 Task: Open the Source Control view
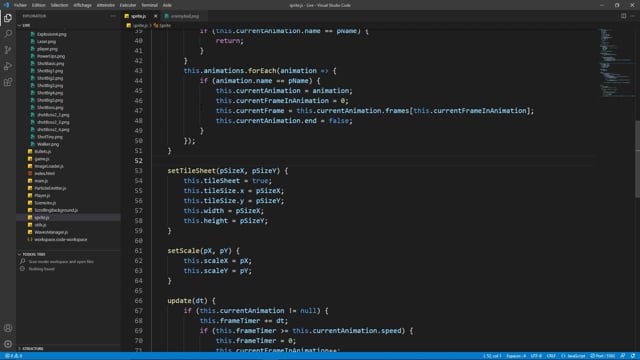(8, 50)
